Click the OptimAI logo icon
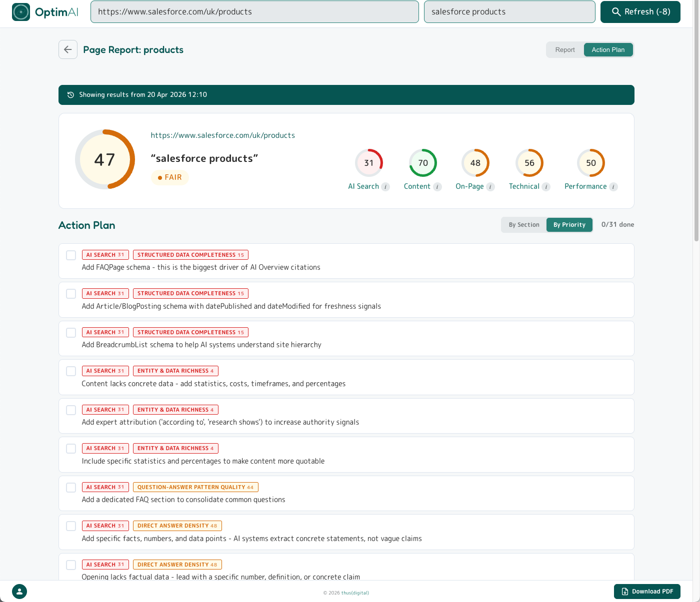 pyautogui.click(x=21, y=12)
